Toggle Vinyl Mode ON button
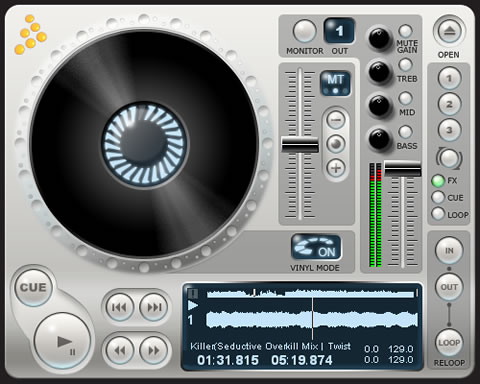 click(x=316, y=248)
